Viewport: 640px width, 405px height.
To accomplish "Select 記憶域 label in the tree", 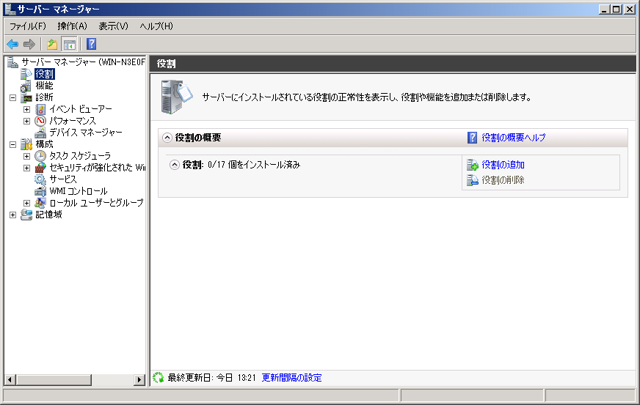I will [x=49, y=215].
